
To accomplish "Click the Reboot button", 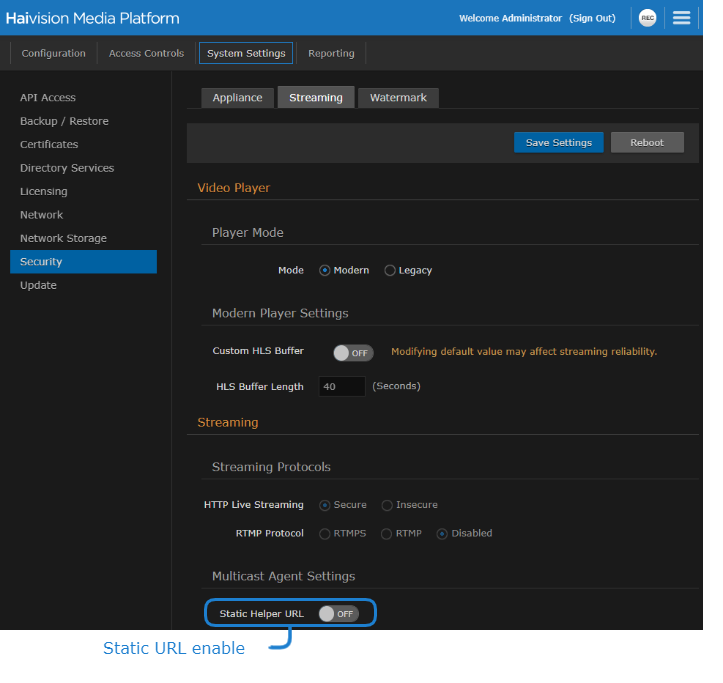I will [646, 142].
